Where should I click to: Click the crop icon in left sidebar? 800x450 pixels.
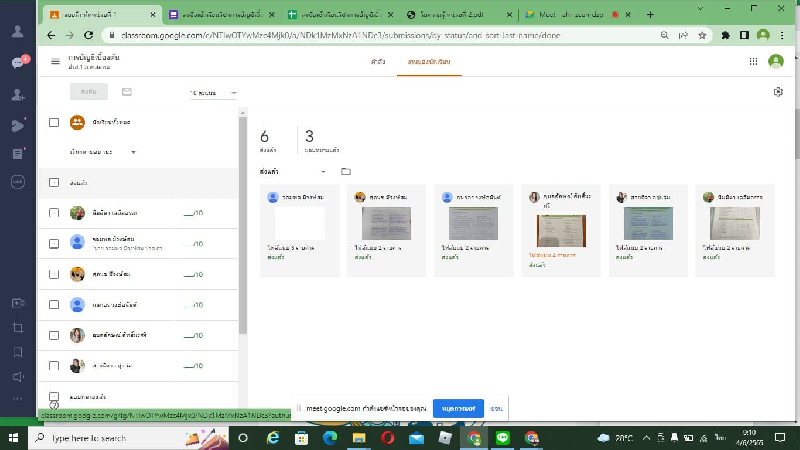click(x=18, y=327)
